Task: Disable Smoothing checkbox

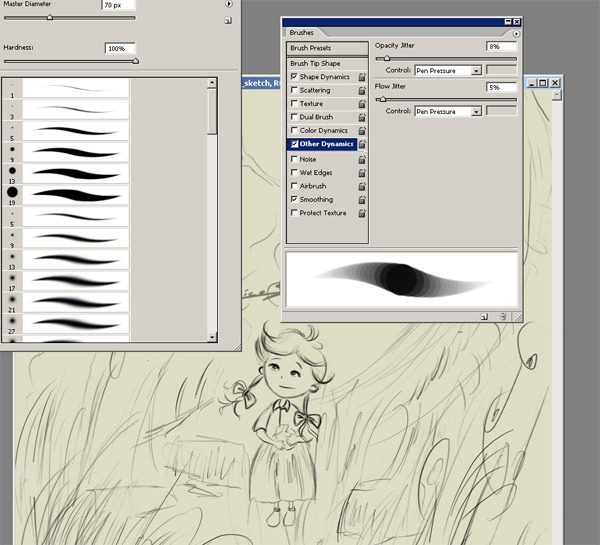Action: 294,199
